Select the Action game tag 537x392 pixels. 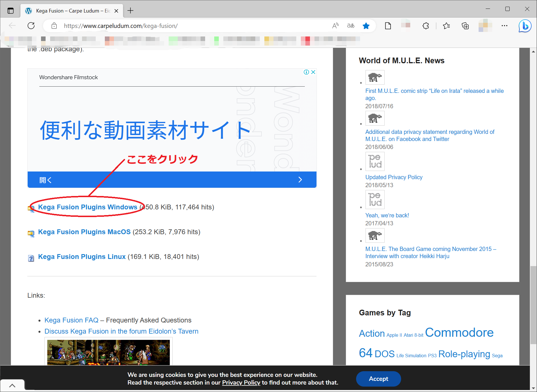click(372, 333)
